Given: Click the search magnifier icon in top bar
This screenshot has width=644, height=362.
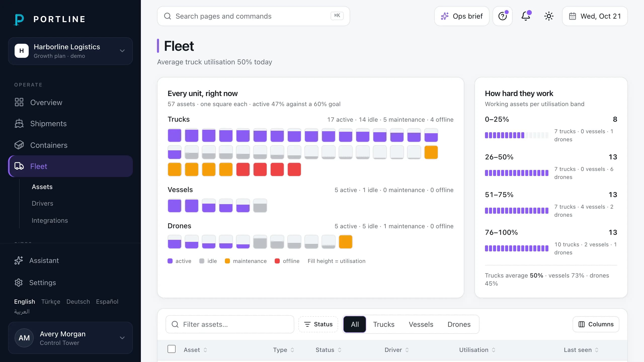Looking at the screenshot, I should [168, 16].
